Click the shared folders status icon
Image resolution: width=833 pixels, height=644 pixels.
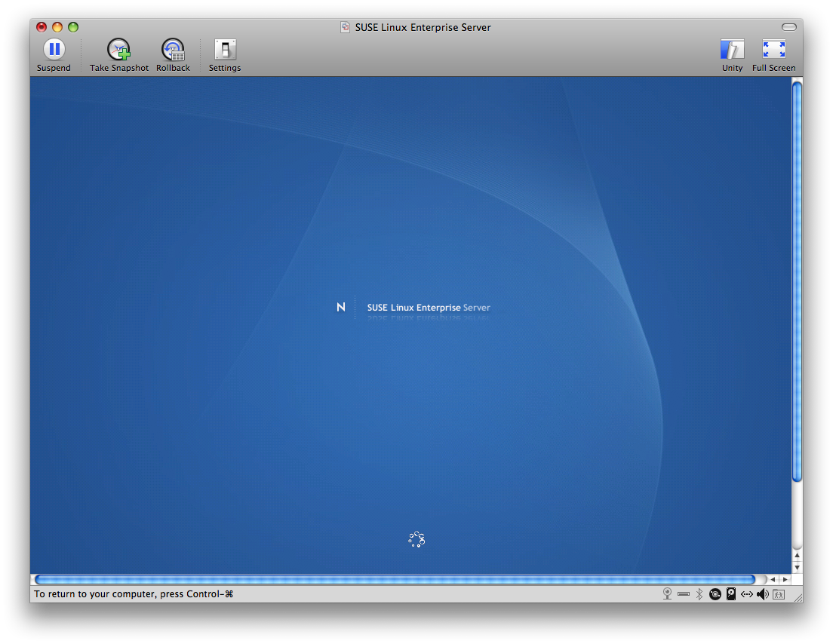tap(779, 594)
